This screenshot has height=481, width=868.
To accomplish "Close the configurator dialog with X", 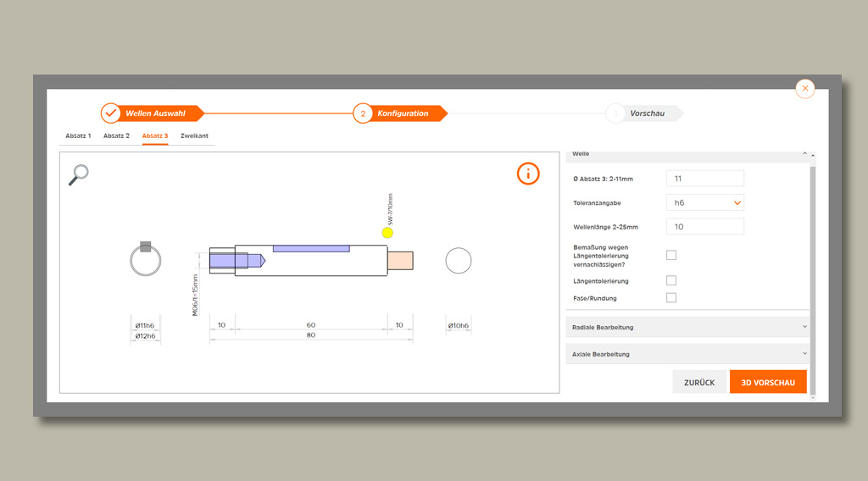I will (805, 88).
